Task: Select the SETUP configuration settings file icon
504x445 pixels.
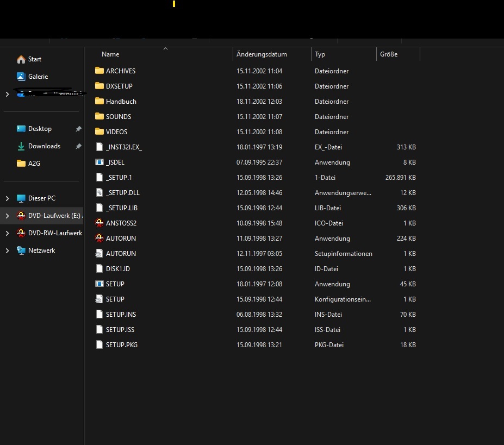Action: 99,299
